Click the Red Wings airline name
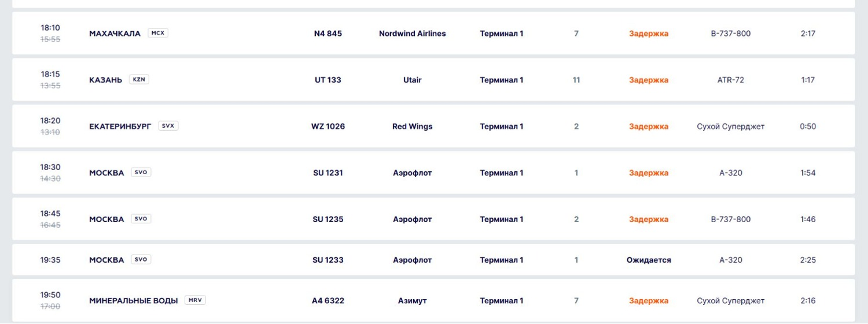 click(412, 126)
